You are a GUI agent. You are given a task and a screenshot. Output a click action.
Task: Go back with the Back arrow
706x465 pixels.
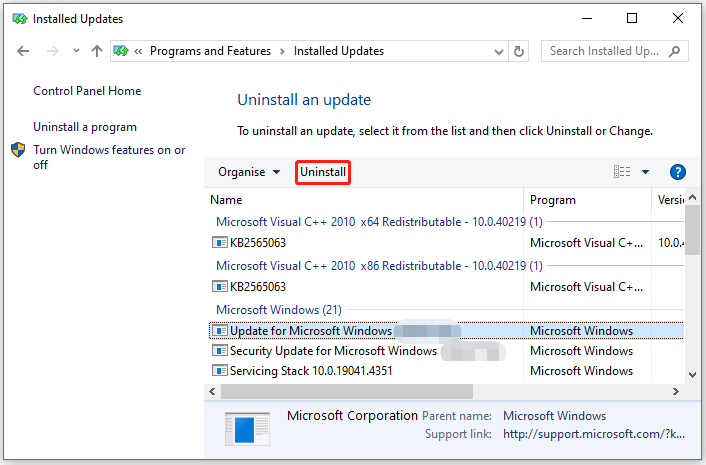(23, 51)
